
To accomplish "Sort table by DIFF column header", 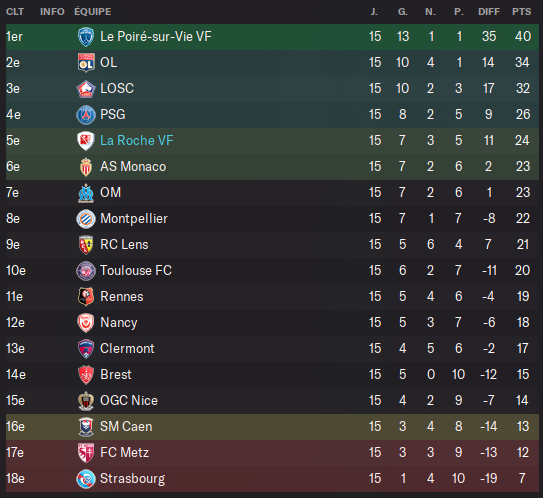I will 489,12.
